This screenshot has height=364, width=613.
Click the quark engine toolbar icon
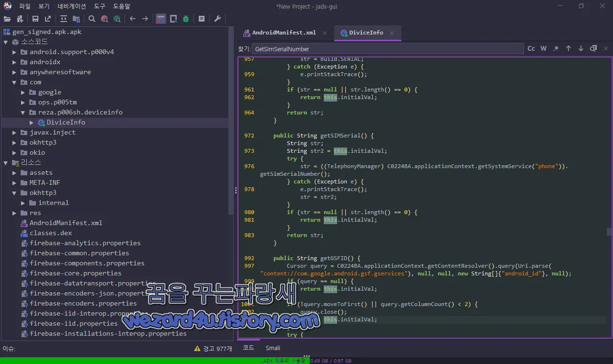pos(173,19)
